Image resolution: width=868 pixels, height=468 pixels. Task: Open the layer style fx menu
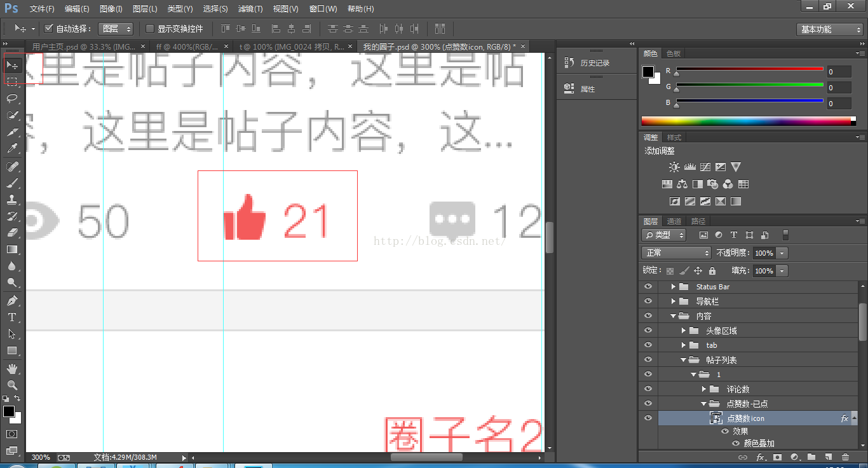pos(761,457)
